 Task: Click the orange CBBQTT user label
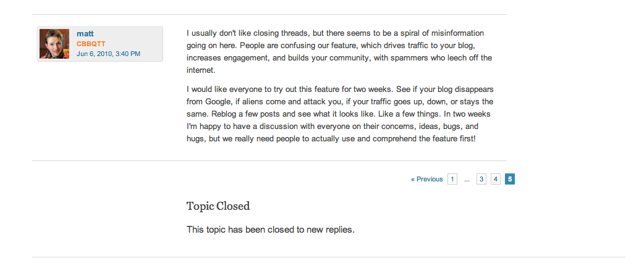pyautogui.click(x=90, y=44)
